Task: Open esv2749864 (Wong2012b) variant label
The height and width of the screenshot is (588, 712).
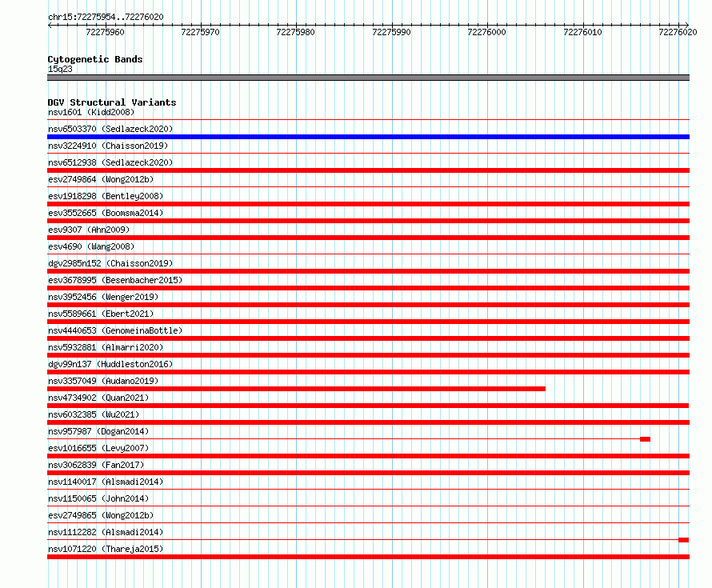Action: pyautogui.click(x=101, y=179)
